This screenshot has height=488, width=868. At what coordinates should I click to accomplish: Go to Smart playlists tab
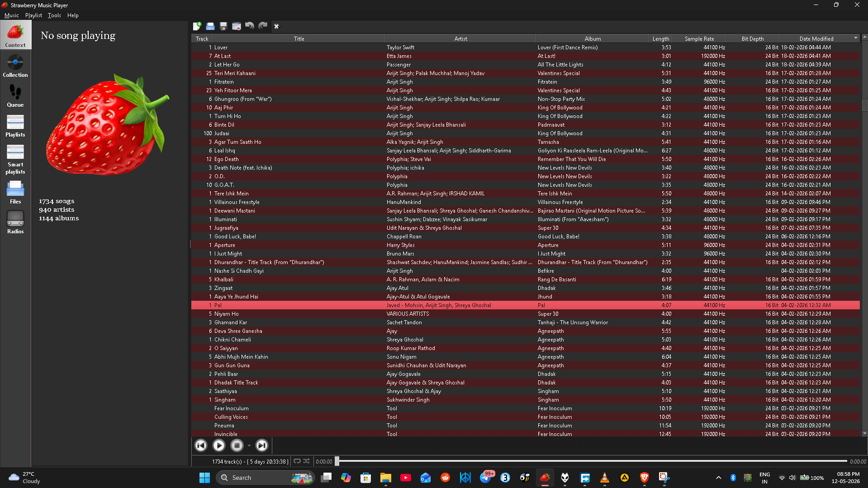15,159
